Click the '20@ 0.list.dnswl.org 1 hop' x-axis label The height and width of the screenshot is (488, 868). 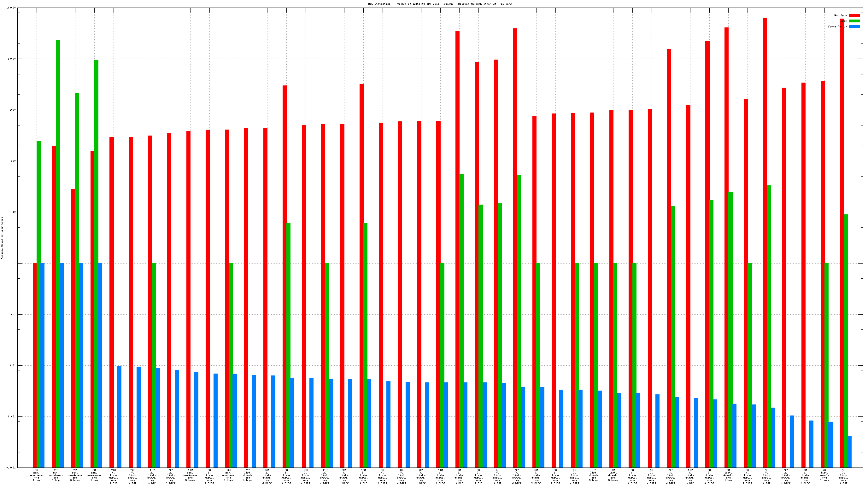coord(113,476)
